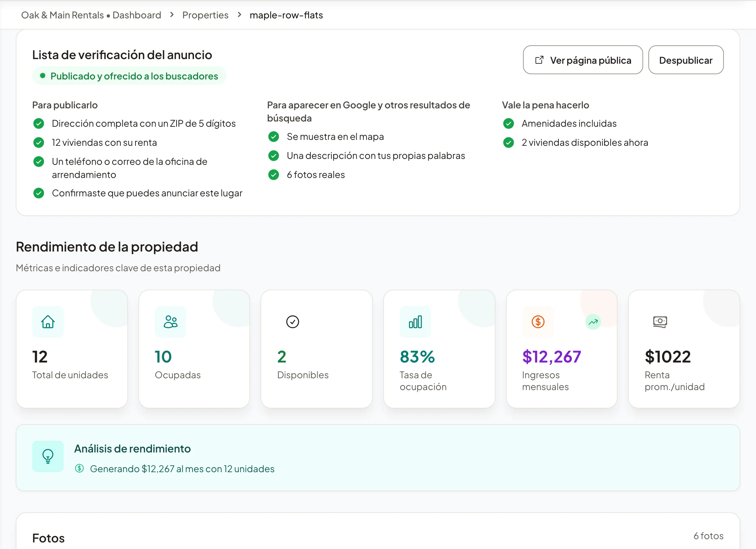Click the Vale la pena hacerlo column heading
756x549 pixels.
545,105
